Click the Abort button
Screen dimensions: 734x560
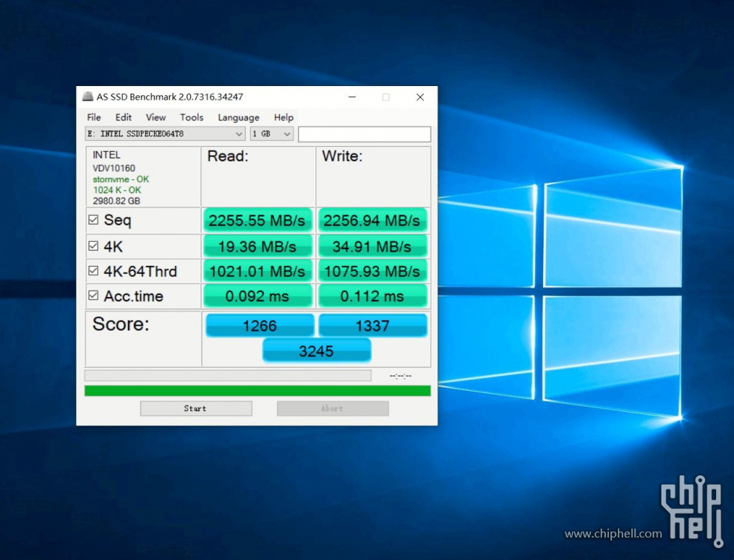click(x=333, y=409)
